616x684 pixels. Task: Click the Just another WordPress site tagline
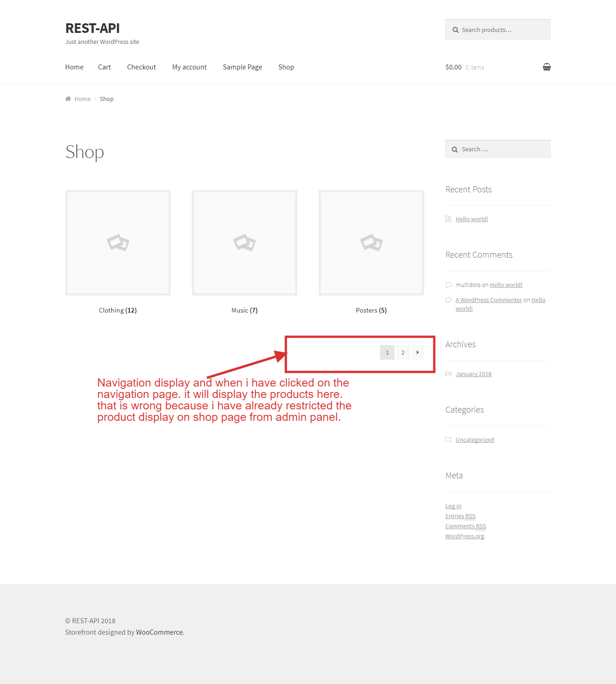(x=102, y=42)
